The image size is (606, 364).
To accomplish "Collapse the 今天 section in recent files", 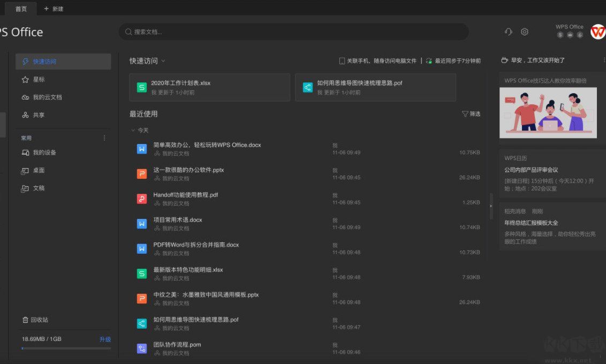I will [x=132, y=130].
